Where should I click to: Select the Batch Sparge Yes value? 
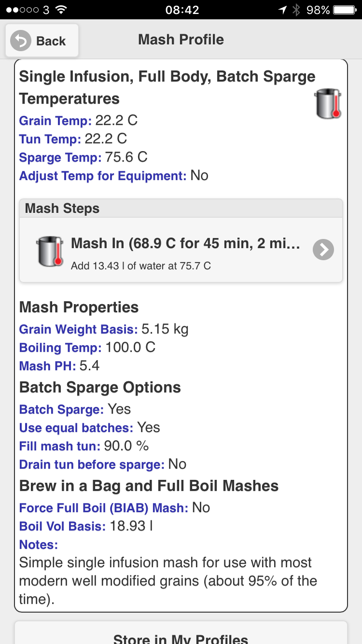(119, 409)
